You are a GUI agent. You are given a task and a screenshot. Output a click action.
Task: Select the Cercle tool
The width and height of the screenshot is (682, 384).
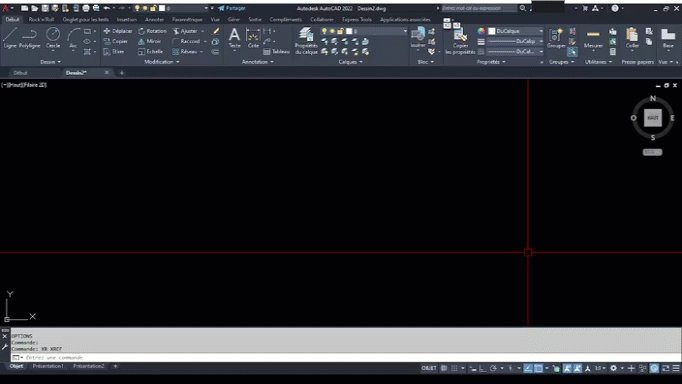[53, 37]
